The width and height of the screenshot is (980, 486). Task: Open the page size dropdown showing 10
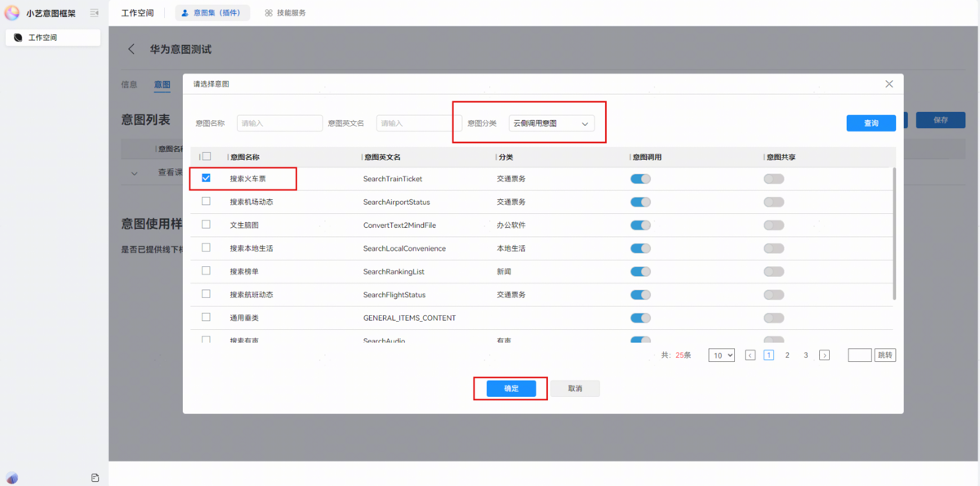(721, 355)
